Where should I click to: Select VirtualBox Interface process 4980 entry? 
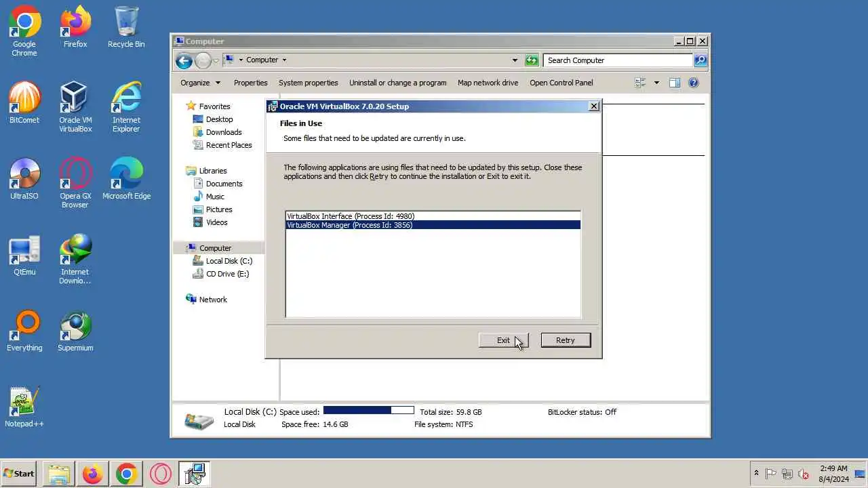pyautogui.click(x=433, y=216)
